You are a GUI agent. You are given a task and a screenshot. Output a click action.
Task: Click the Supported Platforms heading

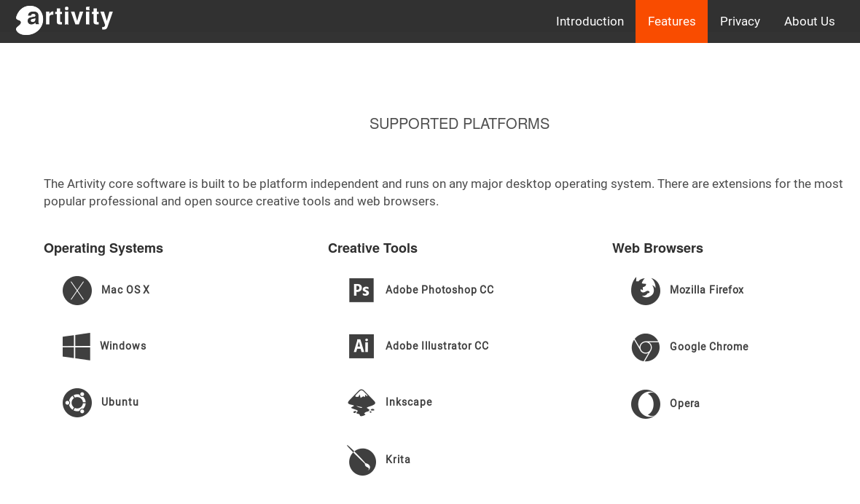coord(459,124)
